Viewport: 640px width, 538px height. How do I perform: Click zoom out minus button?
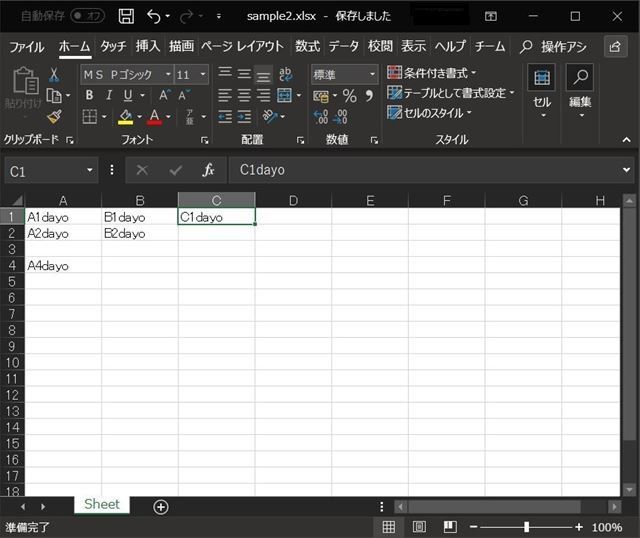[473, 527]
